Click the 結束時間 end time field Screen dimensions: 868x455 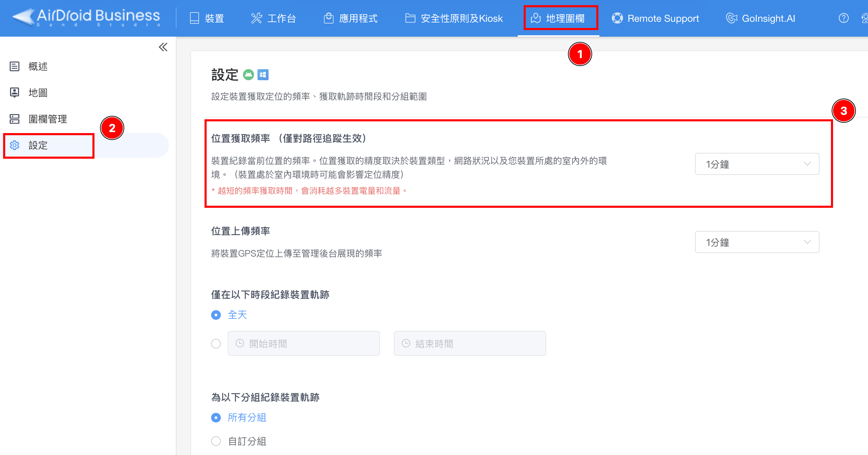coord(470,344)
